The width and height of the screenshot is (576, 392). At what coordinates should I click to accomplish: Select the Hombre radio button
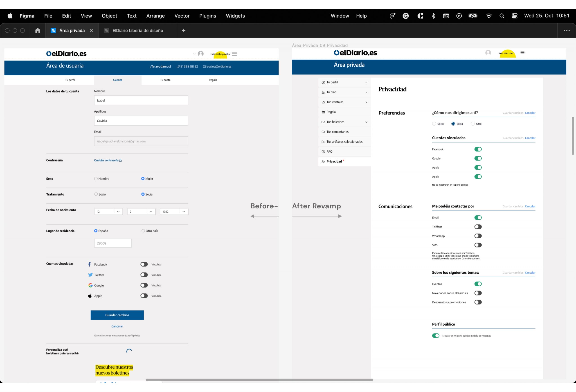tap(96, 178)
